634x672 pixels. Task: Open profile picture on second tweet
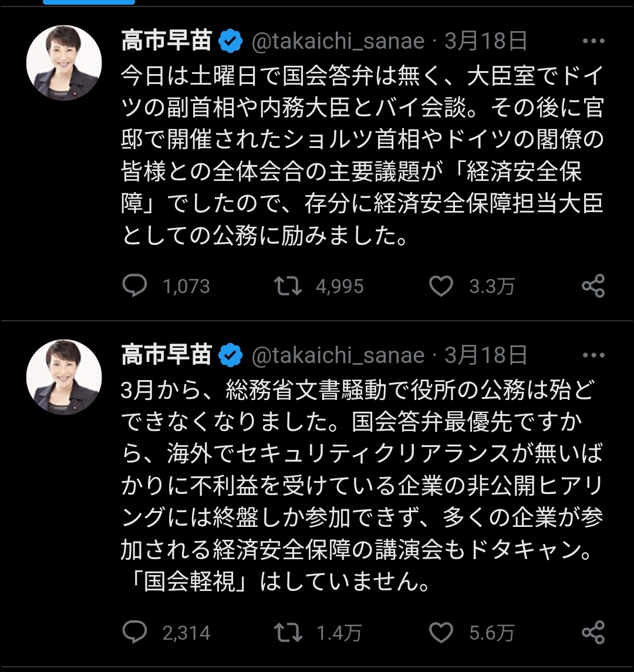point(64,377)
